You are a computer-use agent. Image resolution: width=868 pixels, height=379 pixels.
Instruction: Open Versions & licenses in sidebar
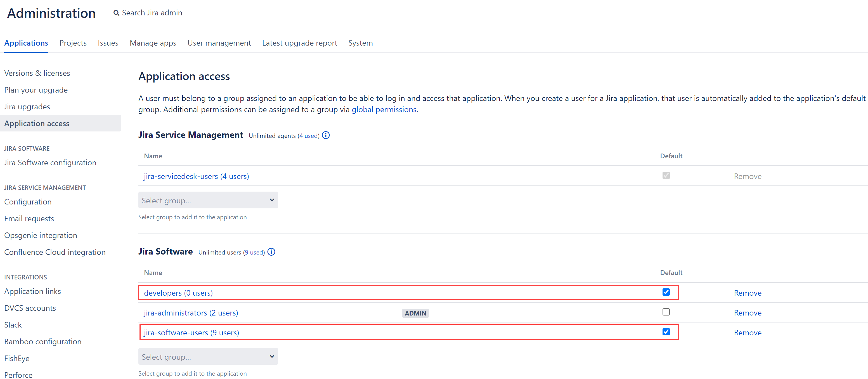(37, 73)
